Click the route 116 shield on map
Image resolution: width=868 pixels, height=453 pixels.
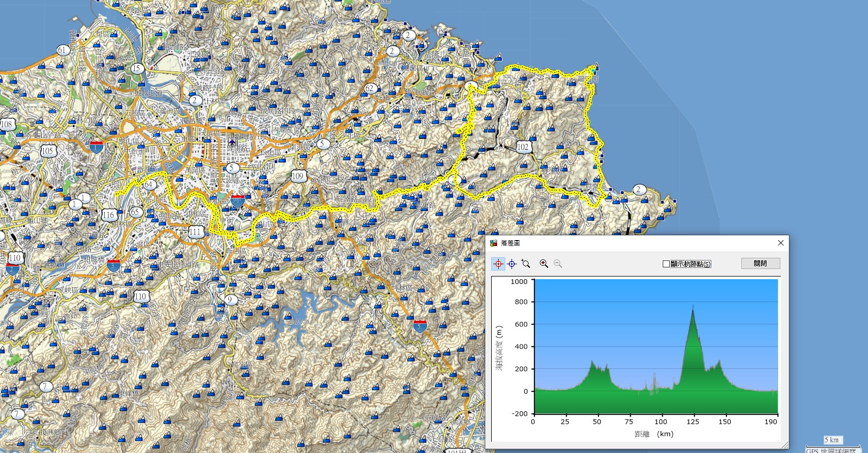(108, 214)
